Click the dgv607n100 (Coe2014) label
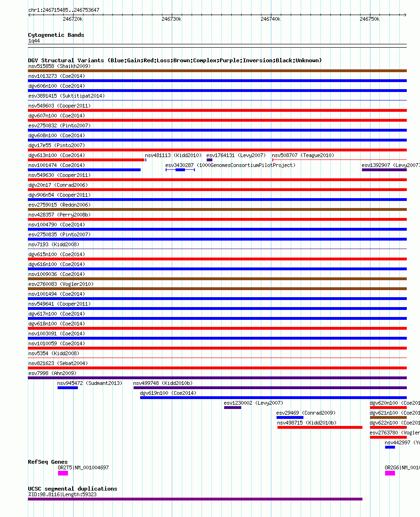 pyautogui.click(x=57, y=116)
